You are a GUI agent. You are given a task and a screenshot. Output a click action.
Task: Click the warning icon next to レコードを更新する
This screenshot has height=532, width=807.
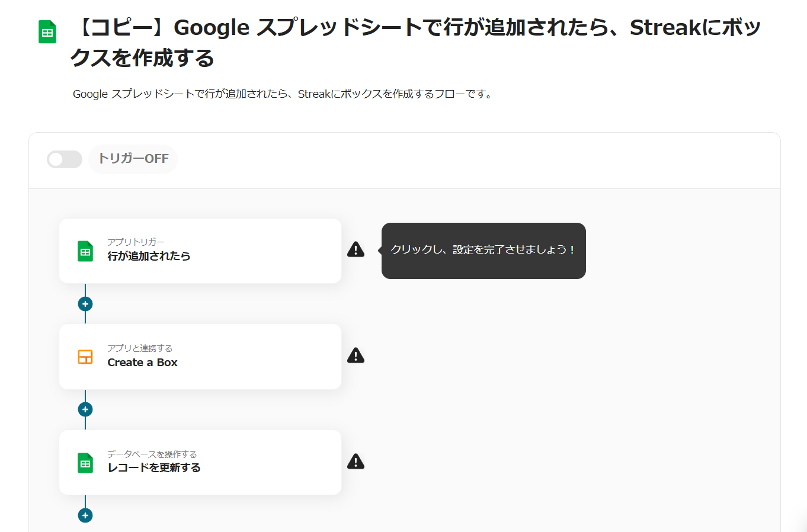pyautogui.click(x=356, y=462)
